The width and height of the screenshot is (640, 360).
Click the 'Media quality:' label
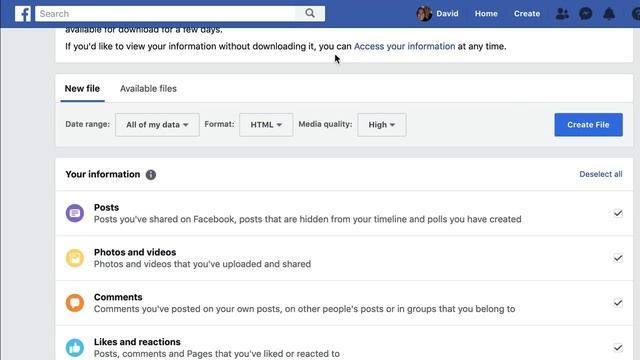click(x=325, y=124)
